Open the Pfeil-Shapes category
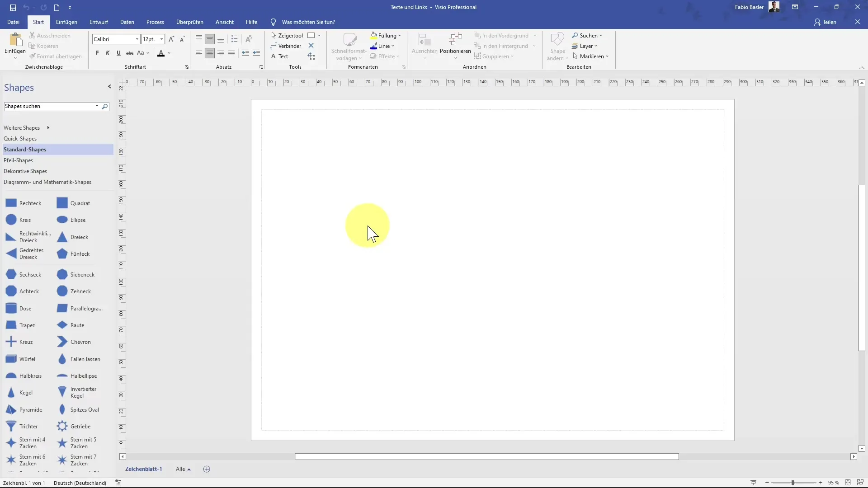The image size is (868, 488). pos(18,160)
